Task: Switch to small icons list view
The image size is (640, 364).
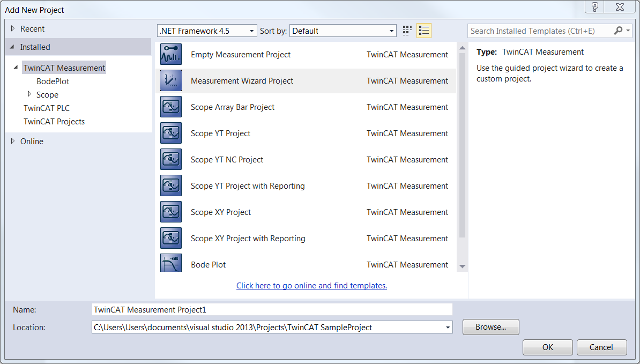Action: coord(424,31)
